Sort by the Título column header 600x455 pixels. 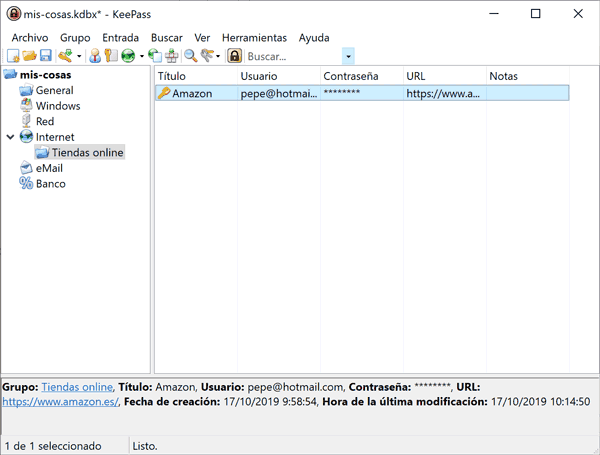[x=196, y=76]
